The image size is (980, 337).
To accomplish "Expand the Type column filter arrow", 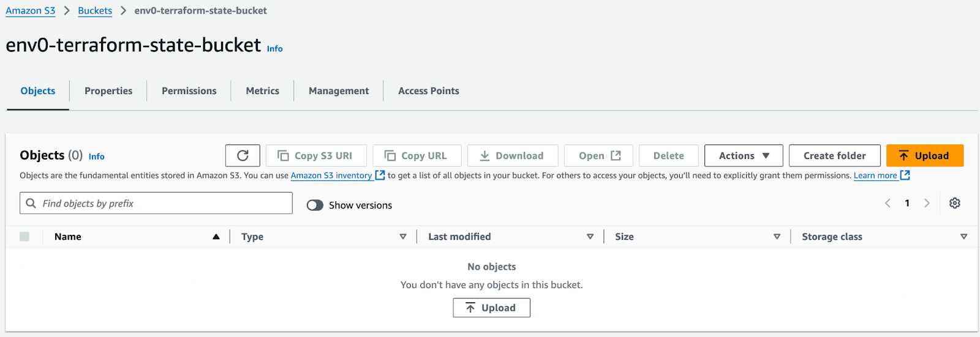I will click(403, 237).
